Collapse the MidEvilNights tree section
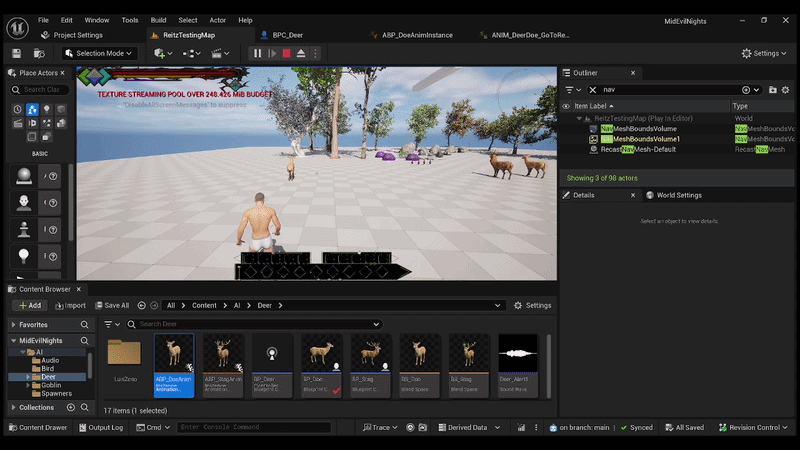The height and width of the screenshot is (450, 800). pos(13,341)
